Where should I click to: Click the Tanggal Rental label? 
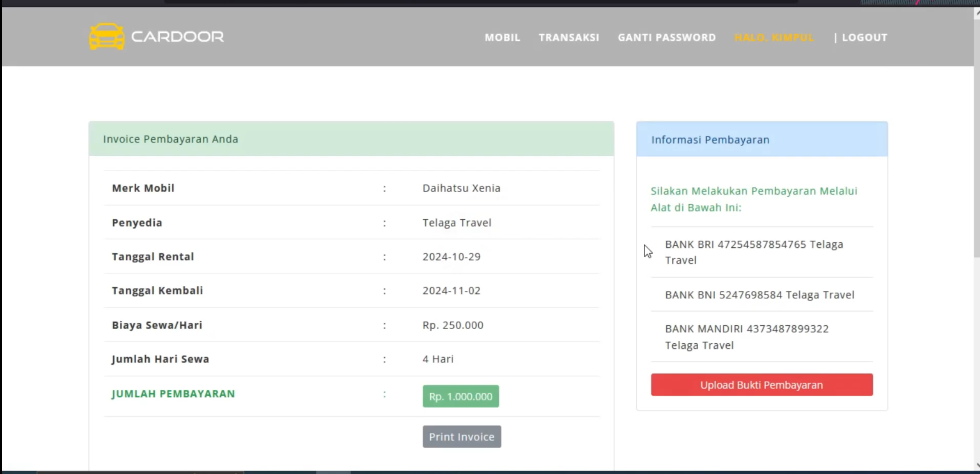tap(153, 256)
